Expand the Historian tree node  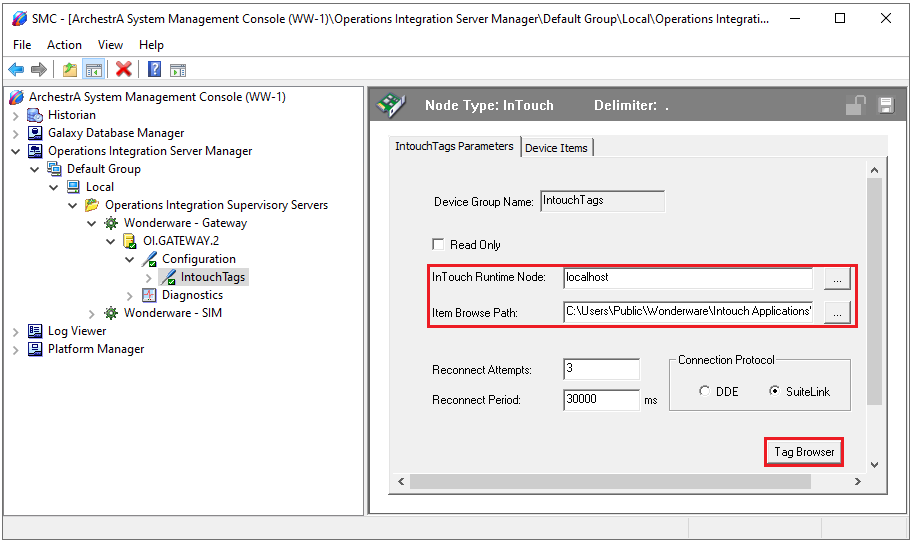[16, 116]
